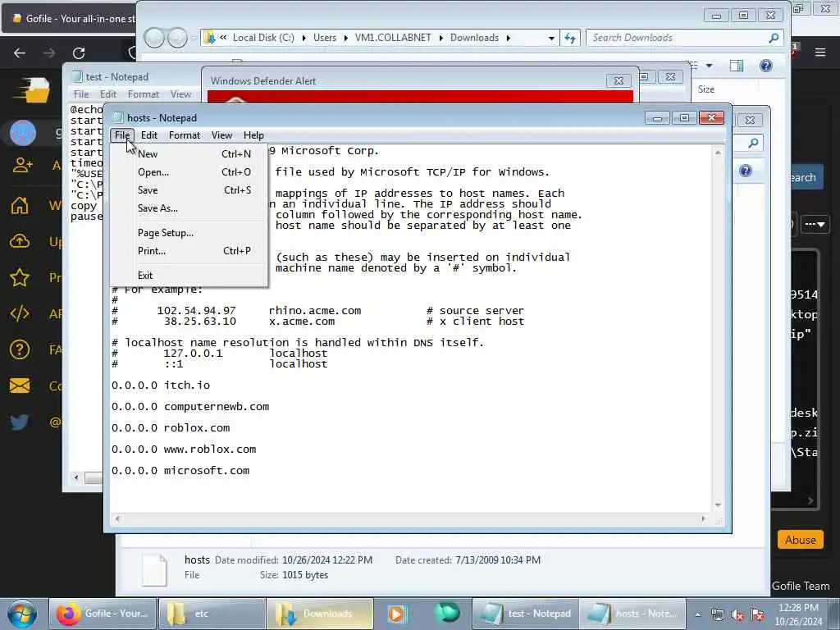Open the change view dropdown arrow in Explorer

[x=709, y=66]
